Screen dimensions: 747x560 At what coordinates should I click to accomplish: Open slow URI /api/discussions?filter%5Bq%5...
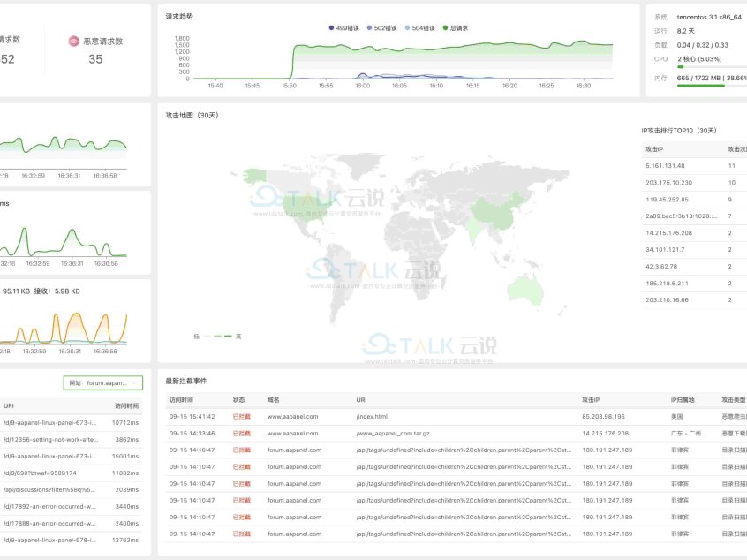click(49, 490)
